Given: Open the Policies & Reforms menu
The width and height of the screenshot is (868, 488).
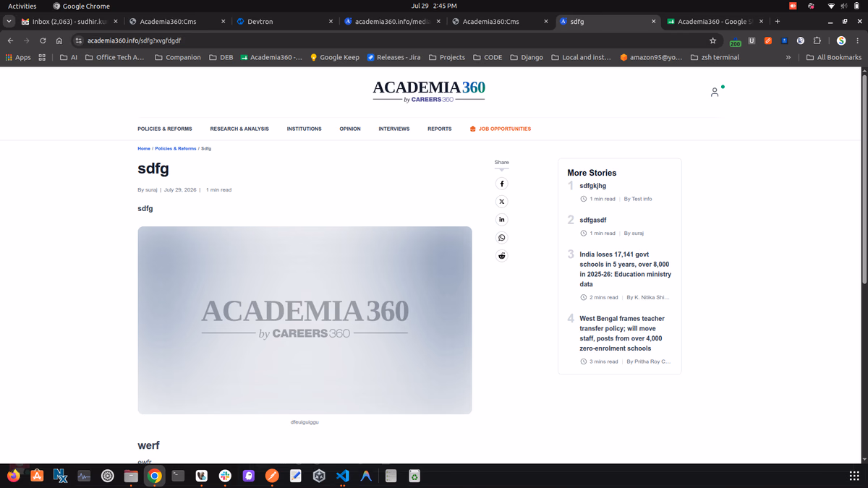Looking at the screenshot, I should tap(165, 129).
